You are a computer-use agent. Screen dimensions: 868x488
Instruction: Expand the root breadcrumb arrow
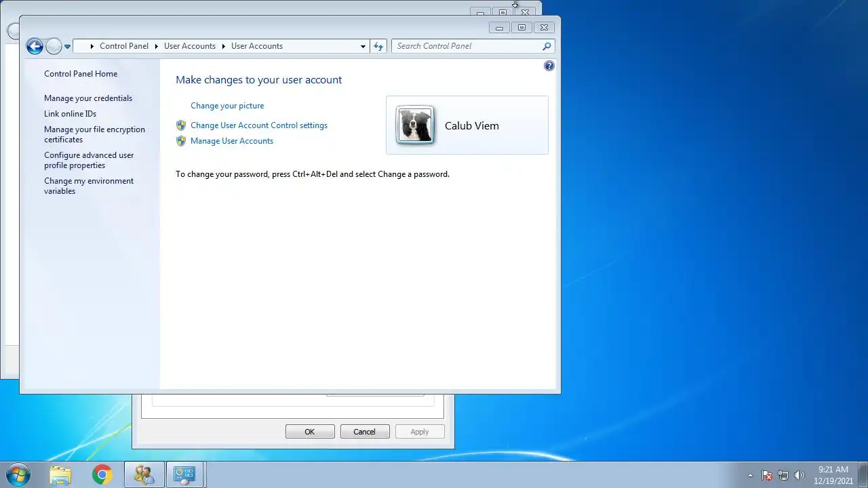pyautogui.click(x=92, y=46)
